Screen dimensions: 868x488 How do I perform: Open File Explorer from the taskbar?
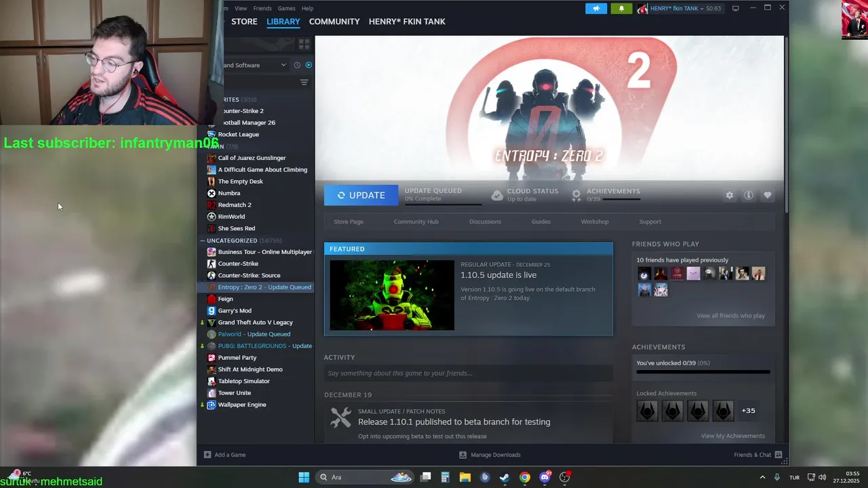[x=465, y=477]
